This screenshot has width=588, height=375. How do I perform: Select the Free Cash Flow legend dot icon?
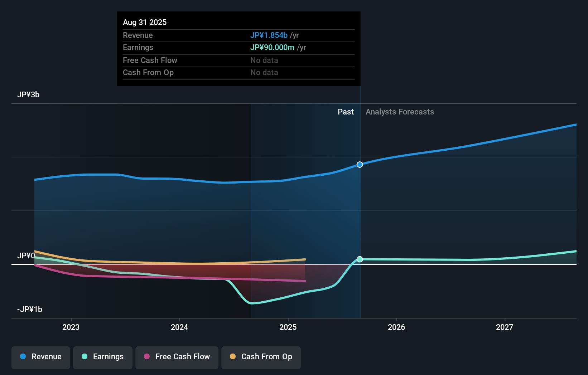click(146, 357)
